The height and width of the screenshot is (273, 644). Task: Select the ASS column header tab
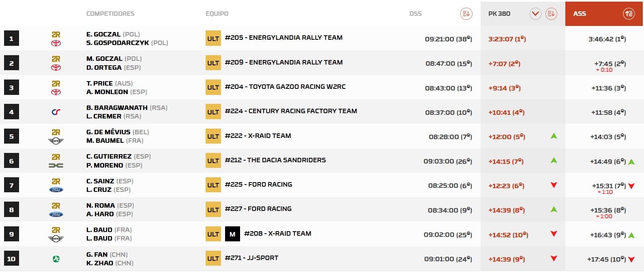click(x=580, y=14)
